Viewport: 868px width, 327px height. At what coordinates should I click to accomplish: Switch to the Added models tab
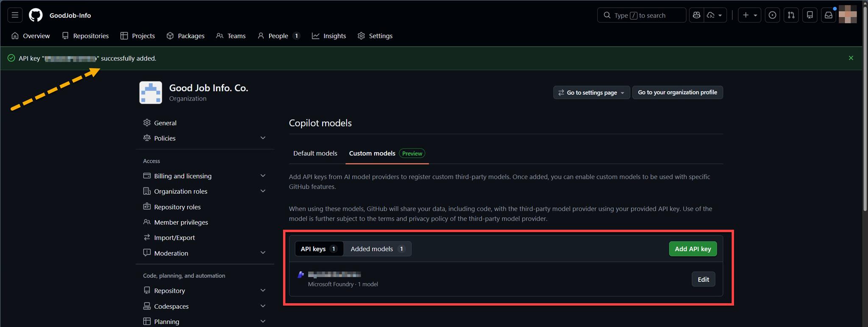click(377, 249)
